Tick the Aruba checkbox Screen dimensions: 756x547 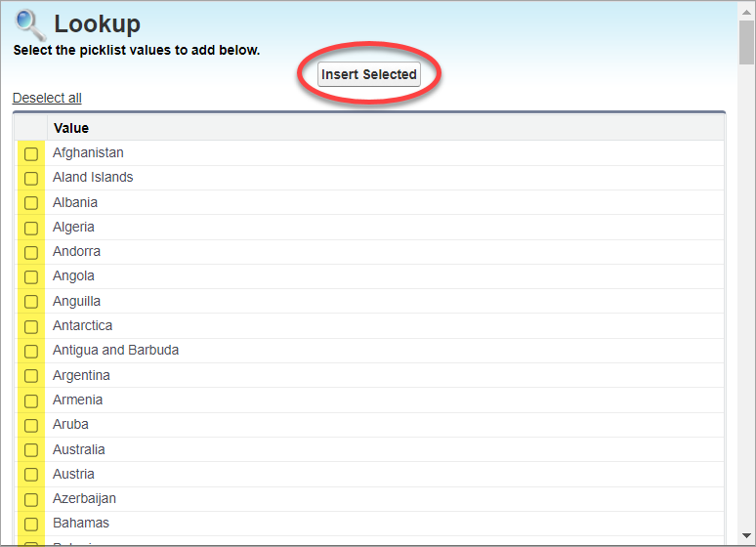(x=31, y=426)
